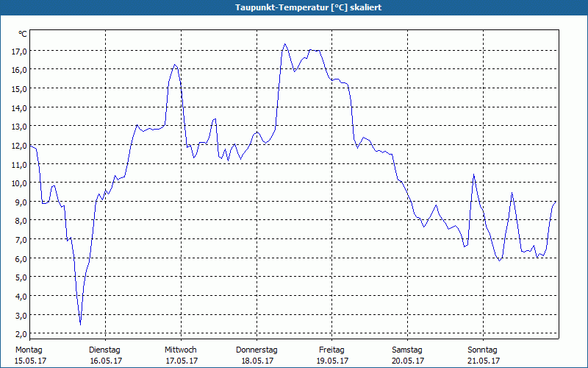Select the Mittwoch day label
588x368 pixels.
181,350
